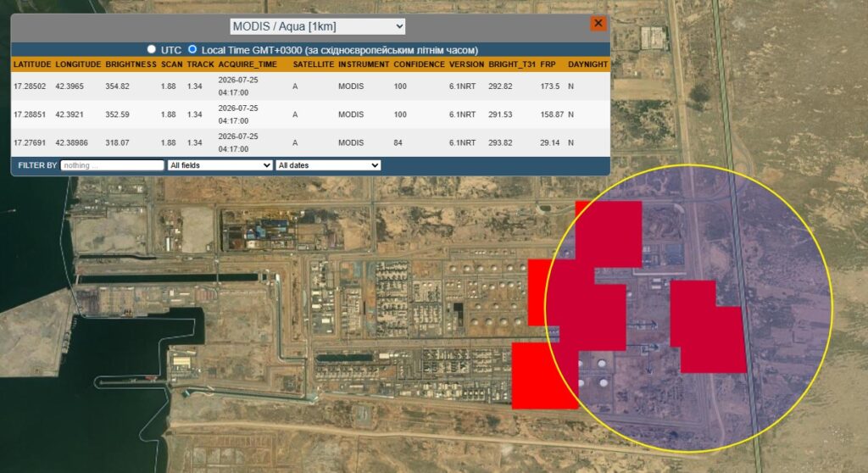Click the yellow circle outline on map
The width and height of the screenshot is (868, 473).
[688, 165]
